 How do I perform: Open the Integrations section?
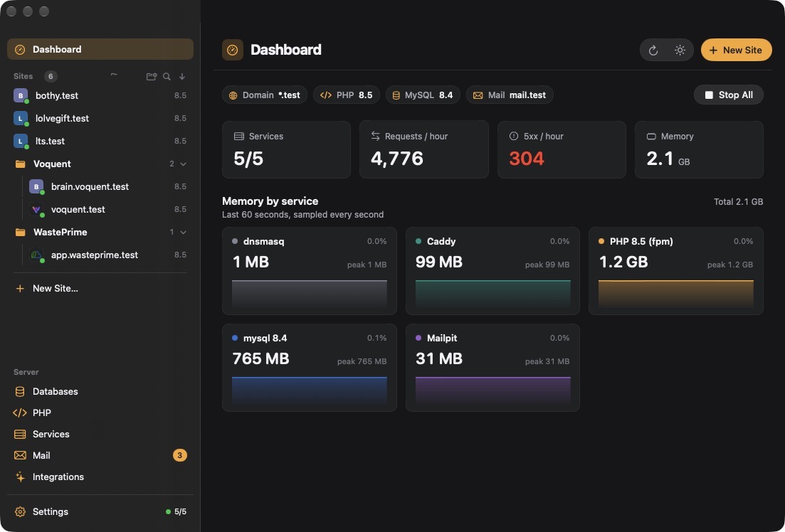(x=100, y=477)
